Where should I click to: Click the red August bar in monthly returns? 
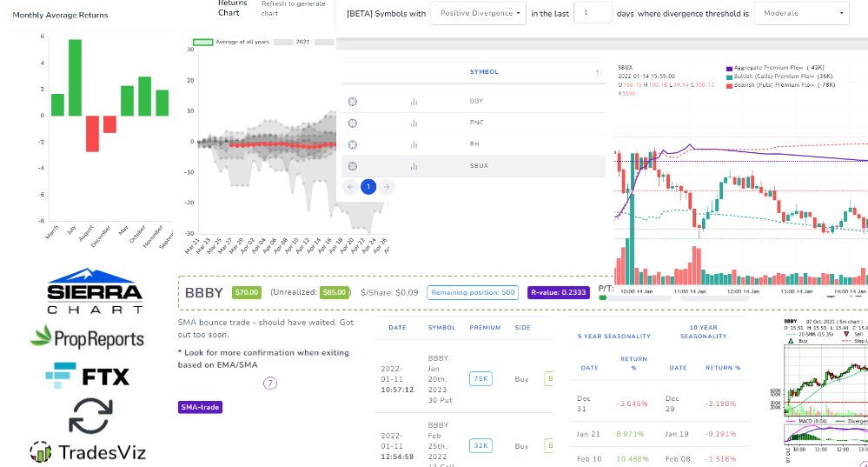click(x=92, y=134)
